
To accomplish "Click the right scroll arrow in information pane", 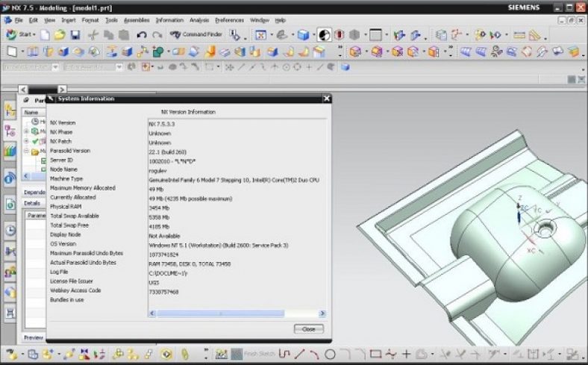I will click(x=322, y=313).
